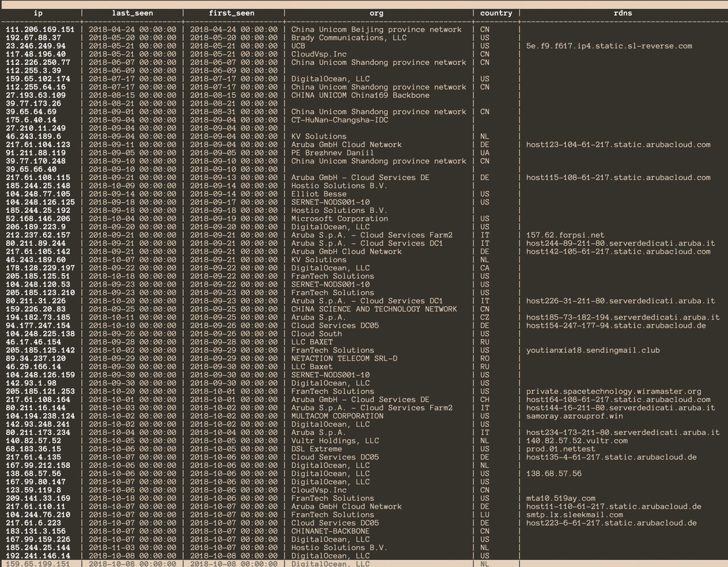This screenshot has height=567, width=728.
Task: Click org 'UCB'
Action: [298, 45]
